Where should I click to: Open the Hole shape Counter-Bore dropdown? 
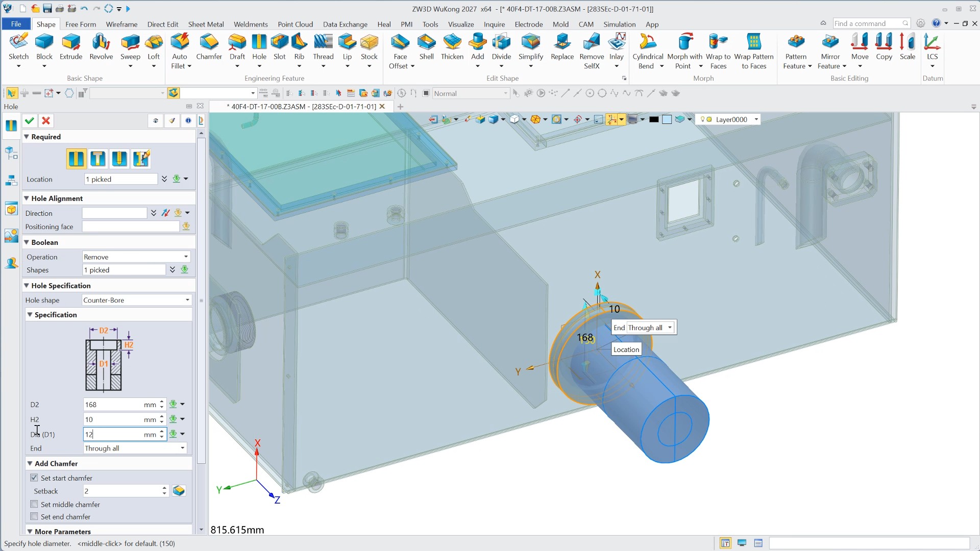pyautogui.click(x=136, y=300)
